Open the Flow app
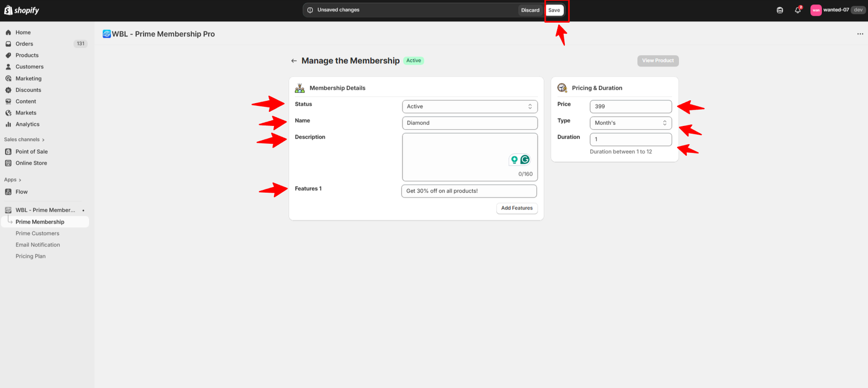 (22, 192)
